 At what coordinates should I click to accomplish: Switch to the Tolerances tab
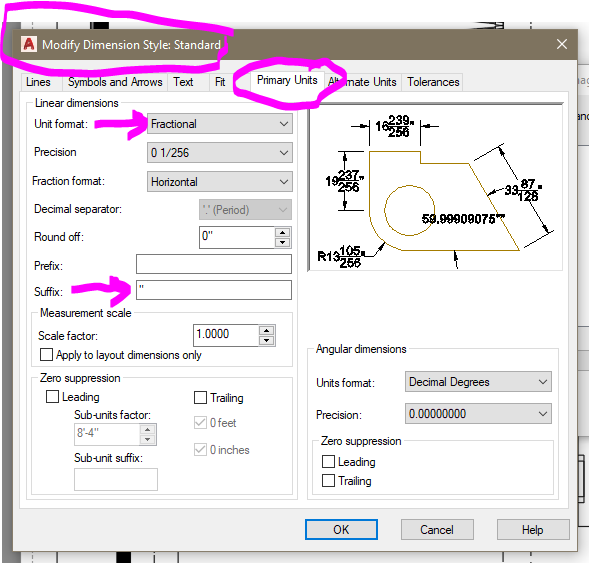pos(433,82)
